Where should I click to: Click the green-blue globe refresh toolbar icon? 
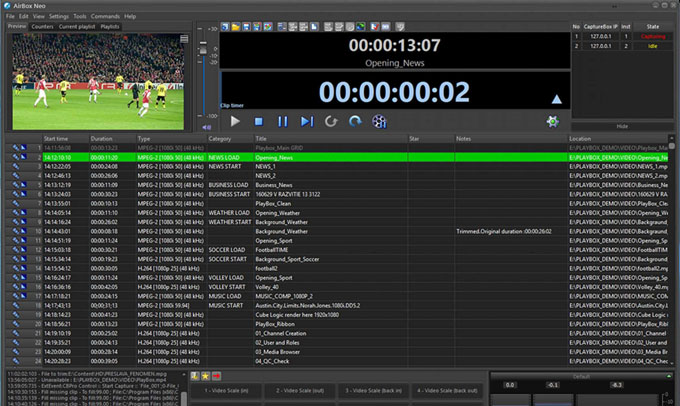point(360,27)
